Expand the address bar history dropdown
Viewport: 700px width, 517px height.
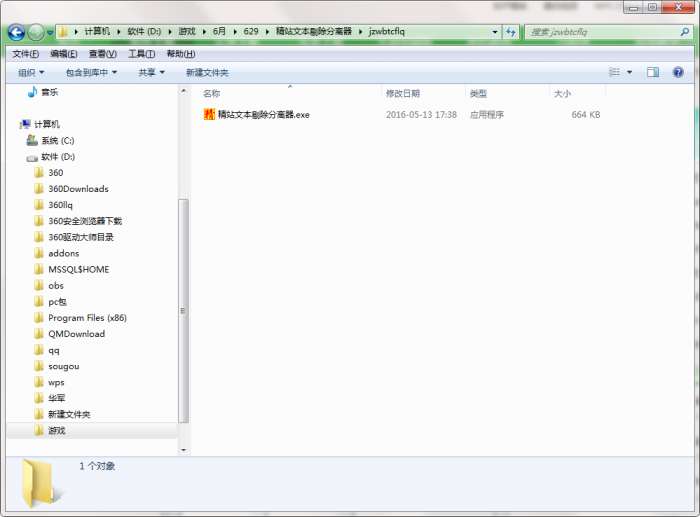point(495,32)
